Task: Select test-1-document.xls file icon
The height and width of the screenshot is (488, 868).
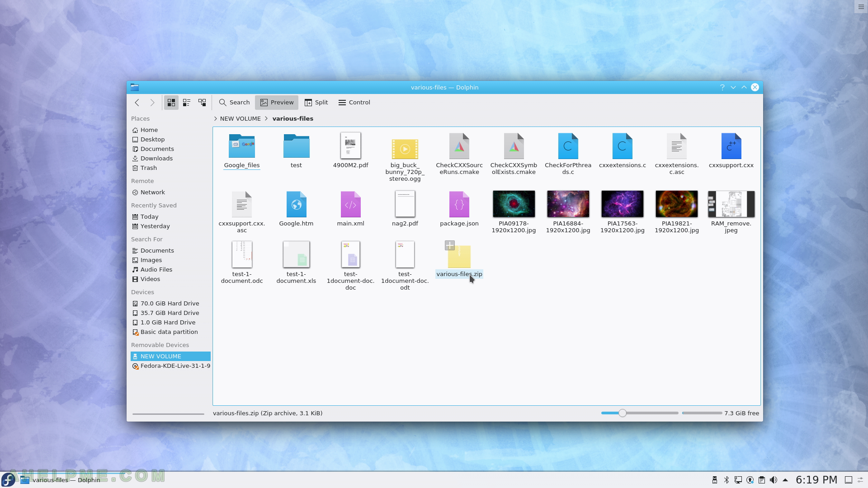Action: 296,254
